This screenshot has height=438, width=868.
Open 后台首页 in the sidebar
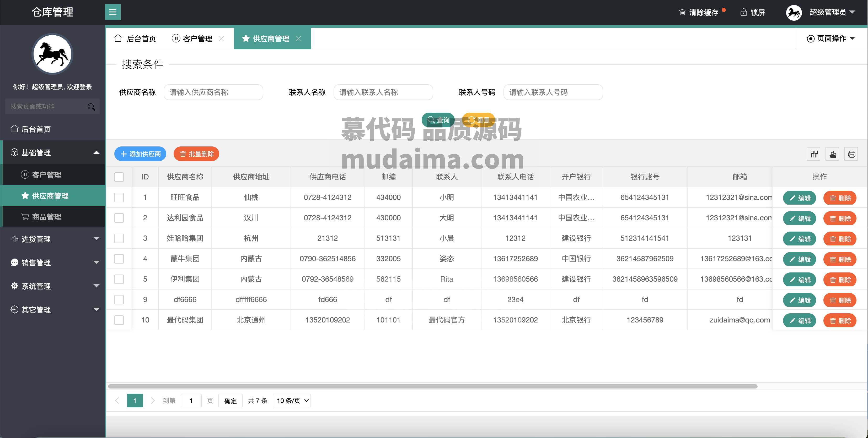tap(52, 129)
